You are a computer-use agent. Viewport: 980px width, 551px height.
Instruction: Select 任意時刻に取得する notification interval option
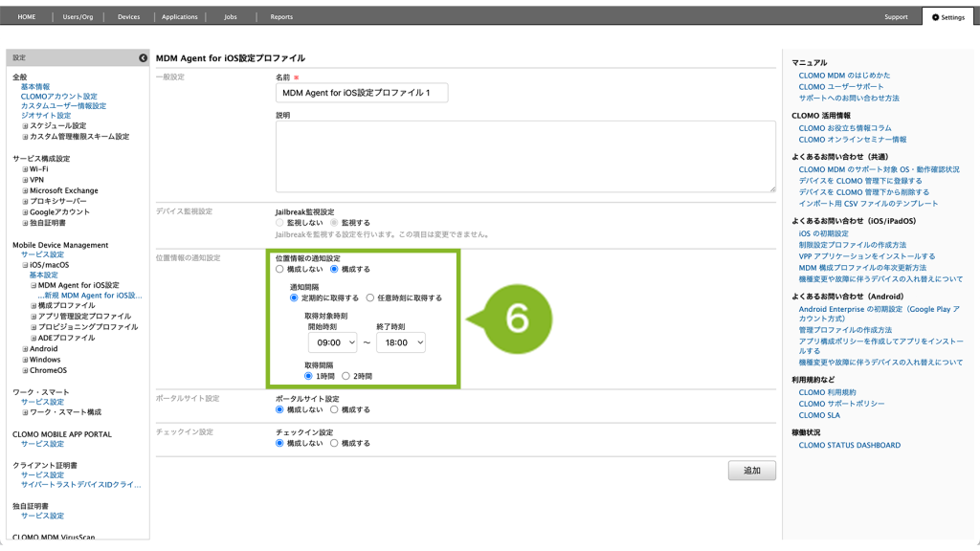pyautogui.click(x=370, y=298)
